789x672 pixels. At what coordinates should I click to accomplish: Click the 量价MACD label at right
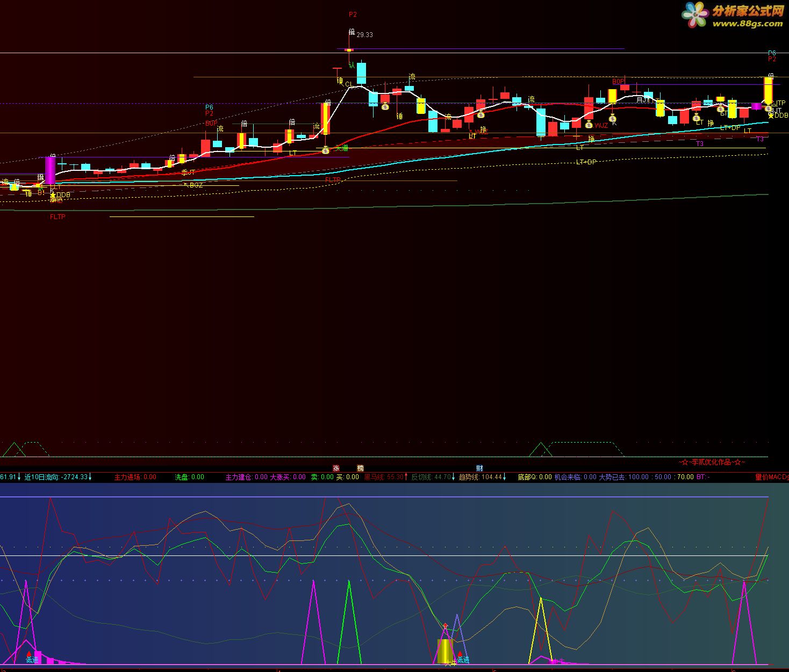(x=772, y=477)
